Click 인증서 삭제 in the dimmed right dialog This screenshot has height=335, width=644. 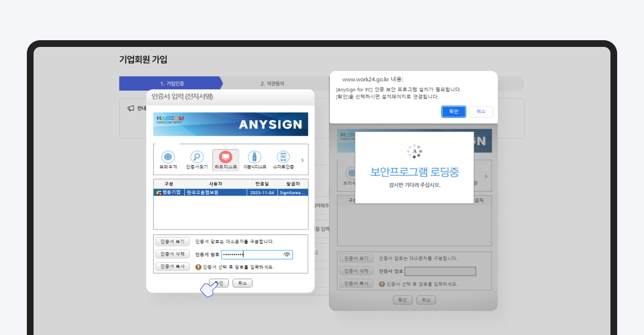pos(356,271)
